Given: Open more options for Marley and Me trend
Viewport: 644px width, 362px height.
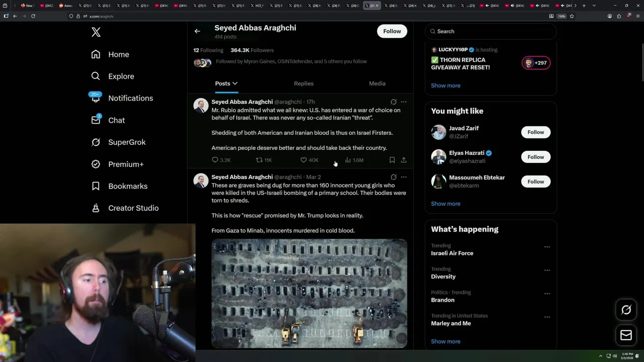Looking at the screenshot, I should pos(547,317).
